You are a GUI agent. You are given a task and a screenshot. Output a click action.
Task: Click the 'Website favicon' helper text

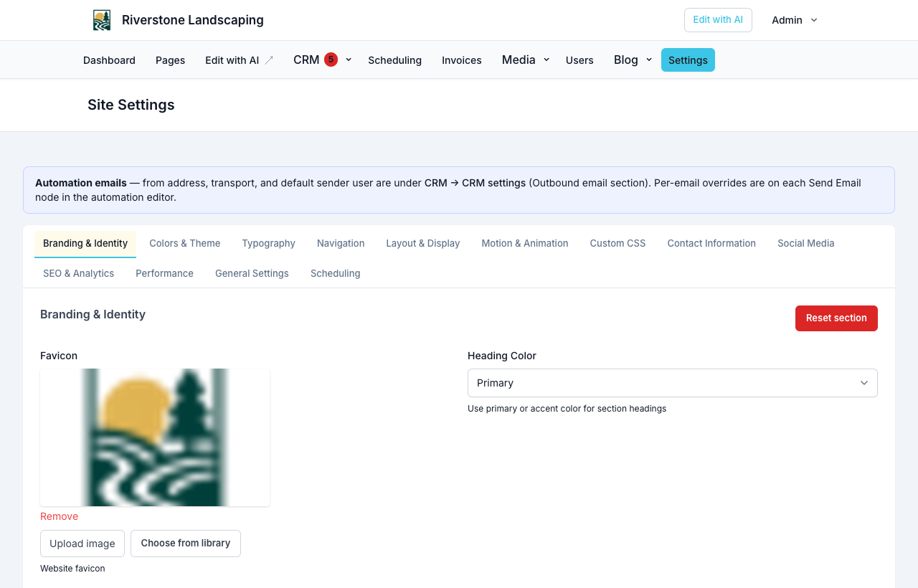point(72,569)
